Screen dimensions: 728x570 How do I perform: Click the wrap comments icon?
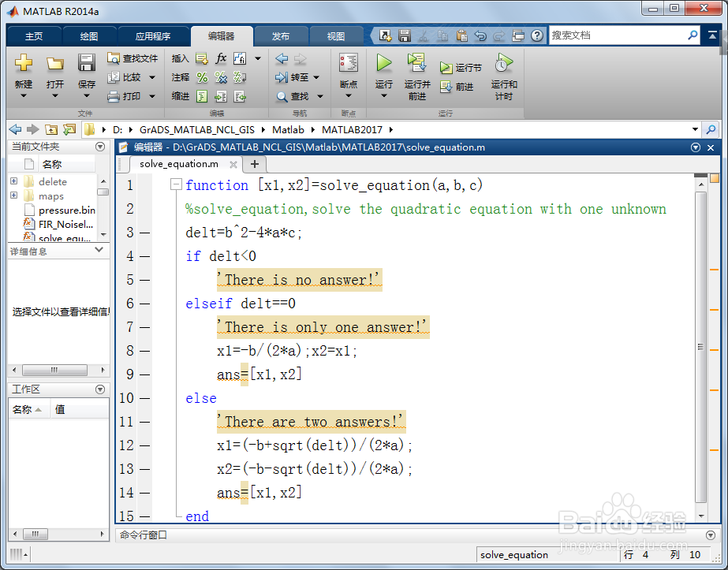[x=240, y=77]
